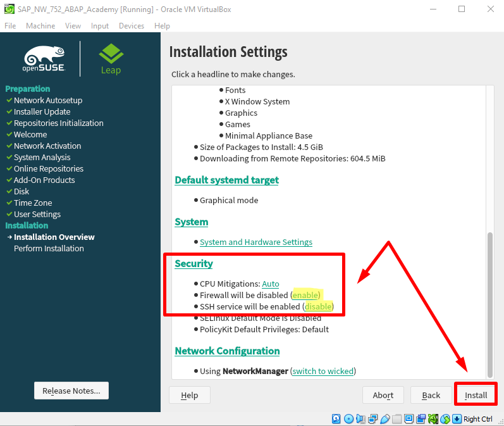Disable SSH service via disable link

click(x=318, y=306)
